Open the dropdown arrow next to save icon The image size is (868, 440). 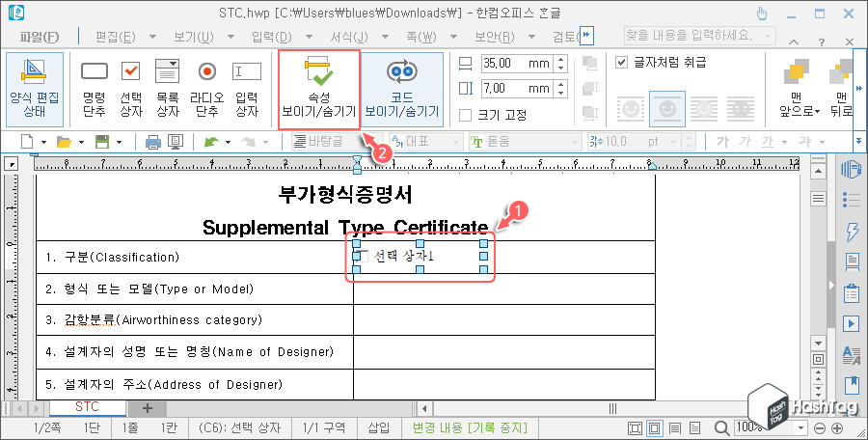(x=119, y=143)
